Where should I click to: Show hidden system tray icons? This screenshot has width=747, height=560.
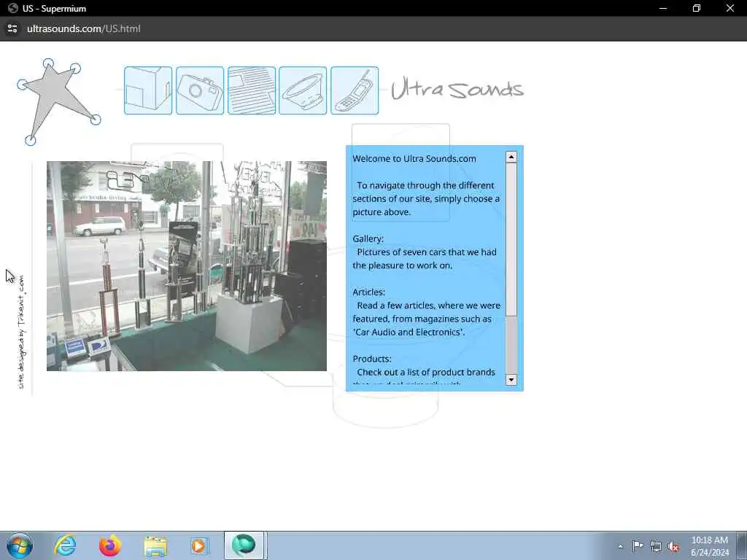(x=620, y=546)
